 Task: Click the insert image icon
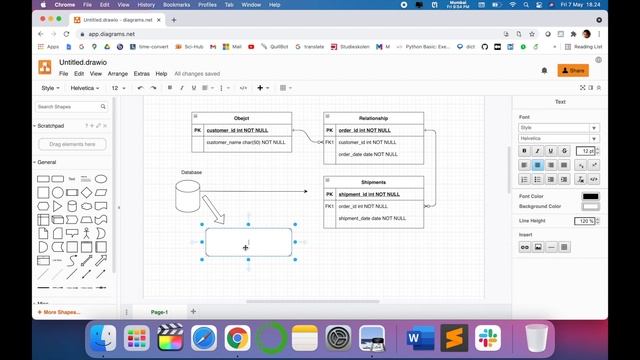[x=538, y=247]
